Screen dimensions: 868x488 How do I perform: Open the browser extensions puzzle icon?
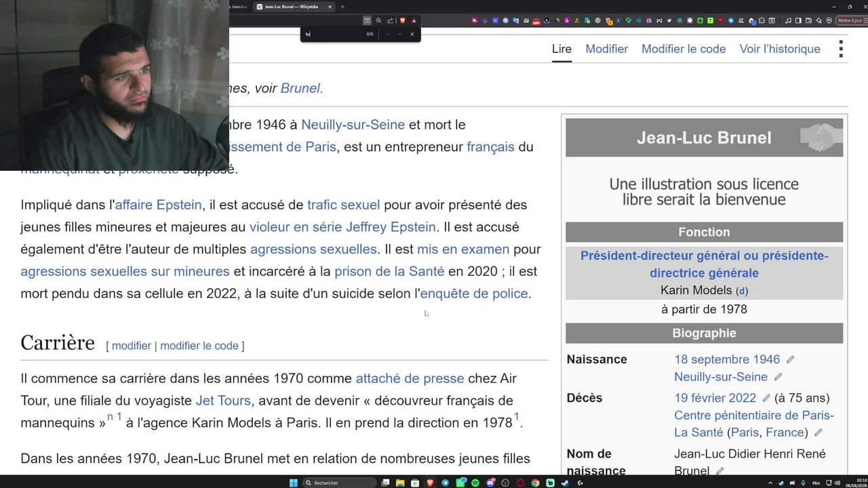[x=762, y=20]
